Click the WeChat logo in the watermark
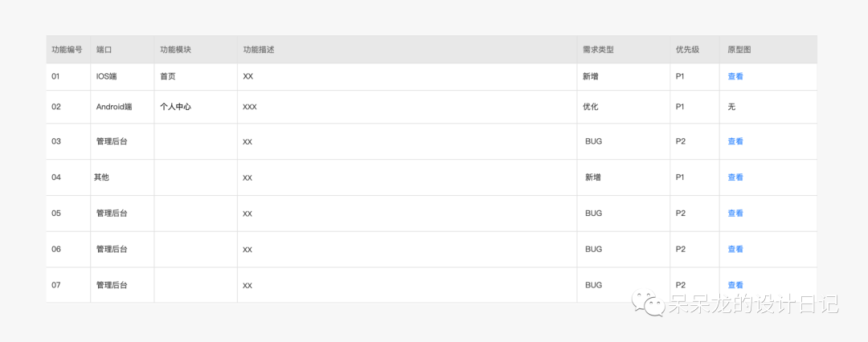 (649, 304)
